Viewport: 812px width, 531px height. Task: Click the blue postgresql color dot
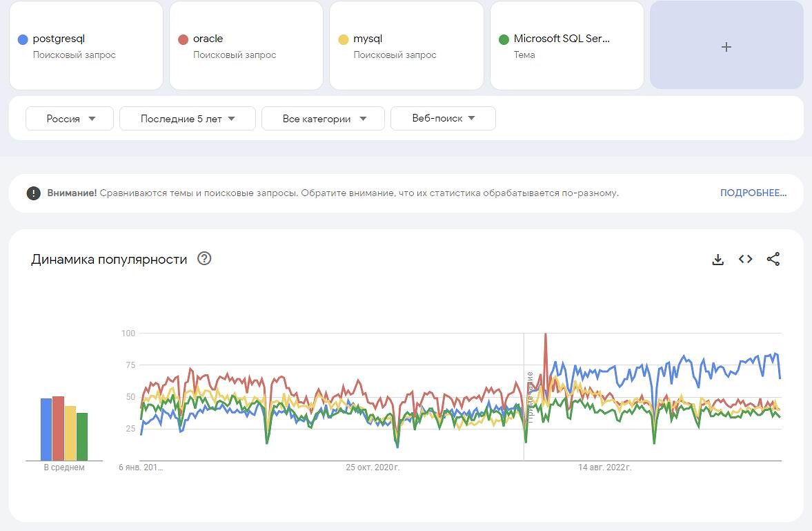(23, 39)
